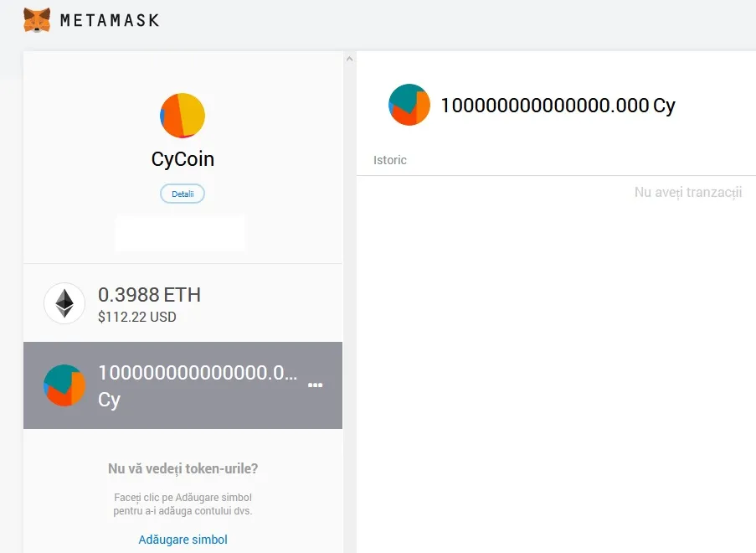Click the Cy token icon in sidebar
Viewport: 756px width, 553px height.
coord(64,385)
